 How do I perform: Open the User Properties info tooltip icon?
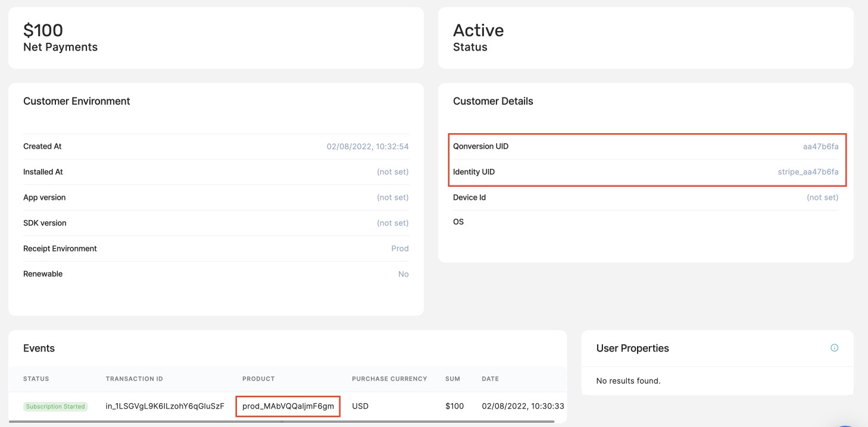tap(833, 347)
